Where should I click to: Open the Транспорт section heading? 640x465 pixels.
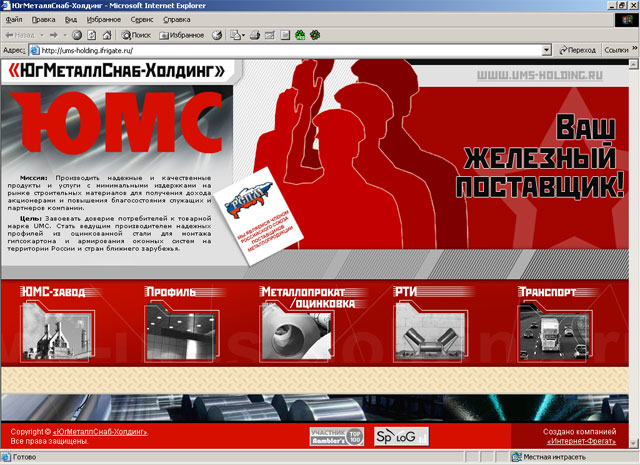pyautogui.click(x=547, y=292)
